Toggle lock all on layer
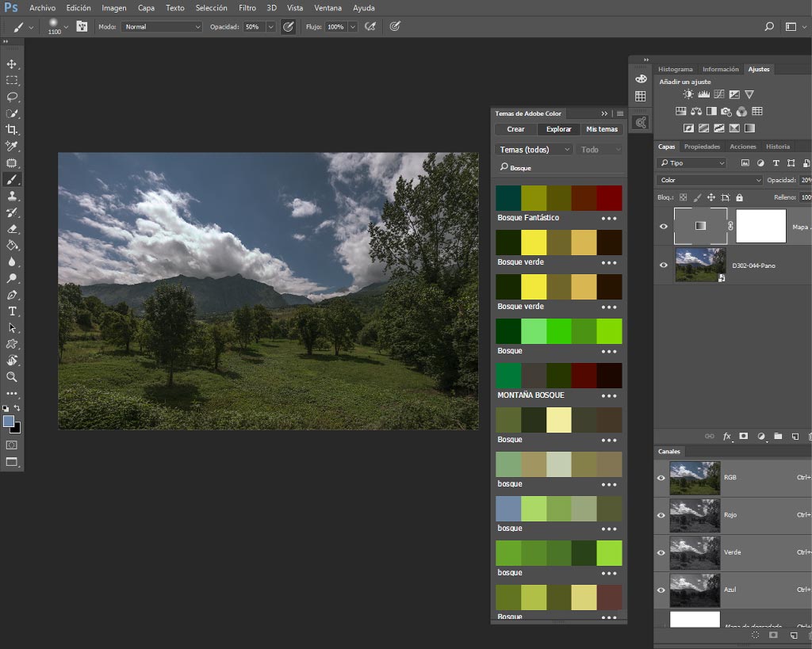The height and width of the screenshot is (649, 812). tap(740, 197)
